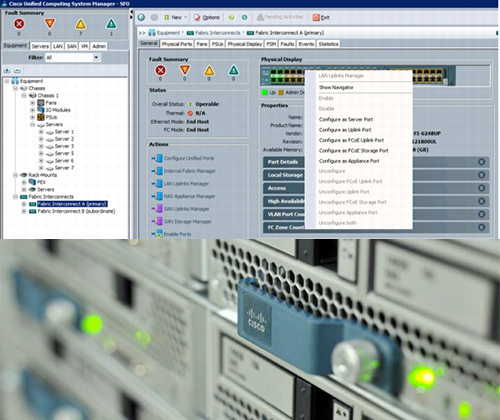Expand the FEX tree node
This screenshot has width=500, height=420.
[x=24, y=182]
